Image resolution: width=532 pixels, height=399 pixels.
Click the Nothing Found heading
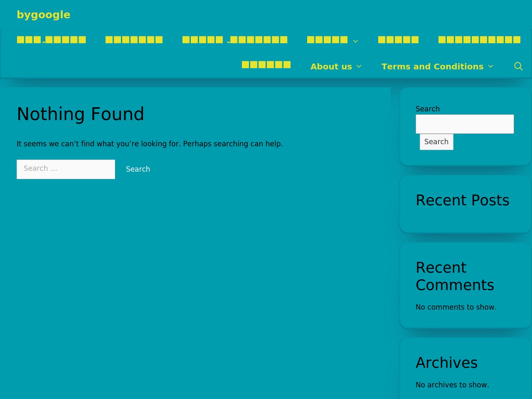point(80,114)
